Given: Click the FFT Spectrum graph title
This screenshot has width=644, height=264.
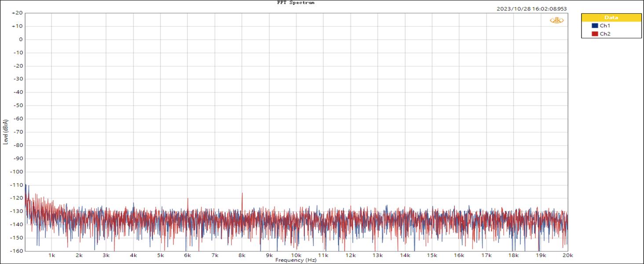Looking at the screenshot, I should (x=296, y=3).
